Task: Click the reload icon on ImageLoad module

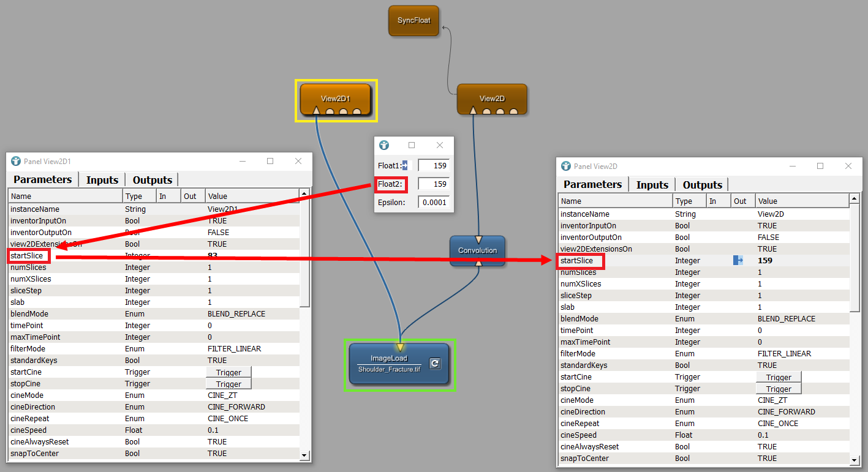Action: (434, 363)
